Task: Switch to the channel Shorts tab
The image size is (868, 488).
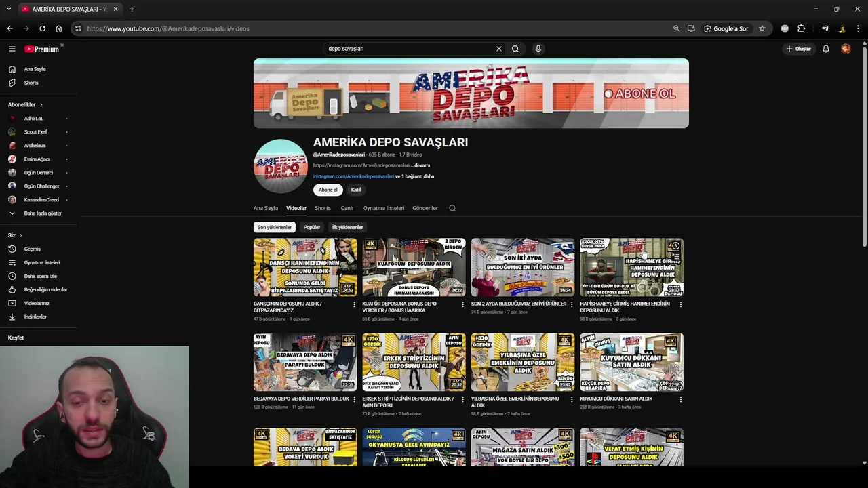Action: pos(323,208)
